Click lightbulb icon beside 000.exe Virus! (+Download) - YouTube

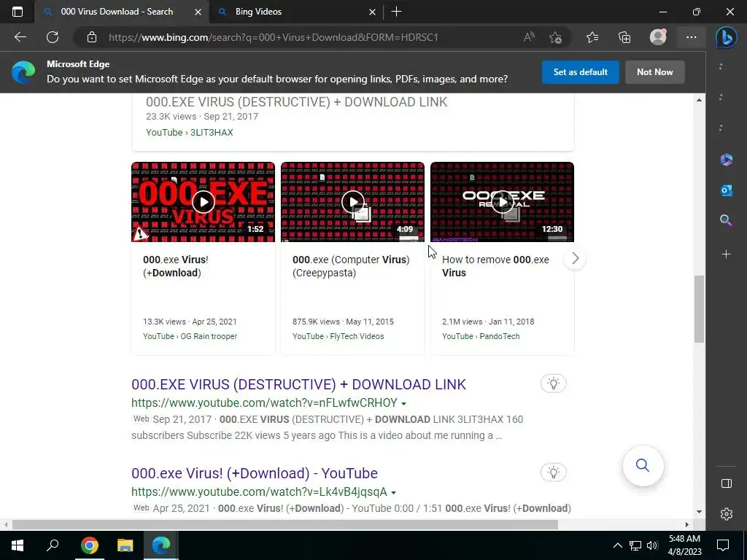pos(553,472)
